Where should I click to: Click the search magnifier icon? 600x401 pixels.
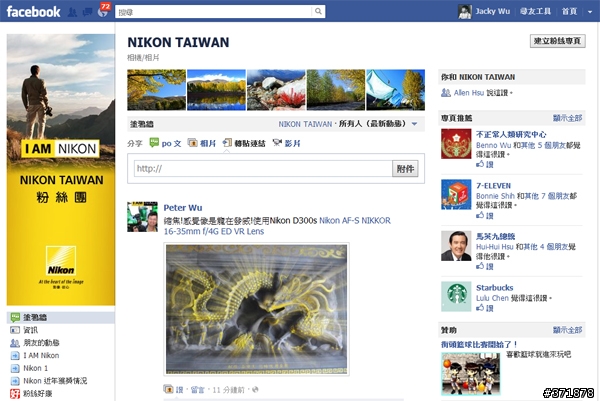coord(318,11)
